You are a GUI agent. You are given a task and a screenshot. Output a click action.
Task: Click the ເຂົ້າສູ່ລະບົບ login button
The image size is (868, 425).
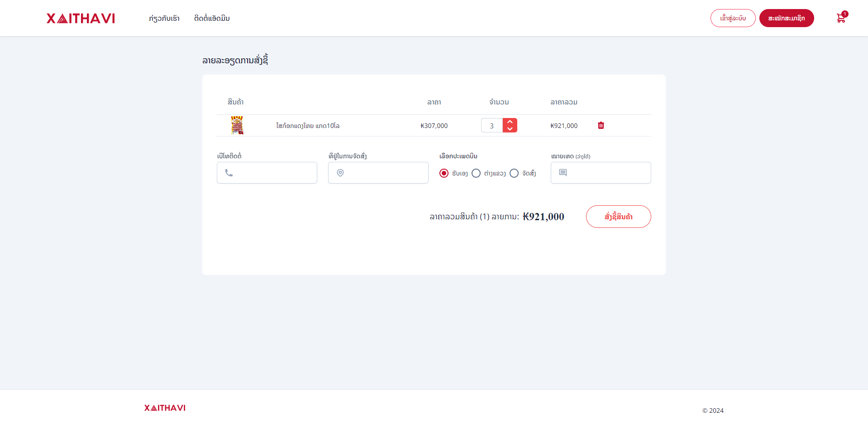coord(733,18)
